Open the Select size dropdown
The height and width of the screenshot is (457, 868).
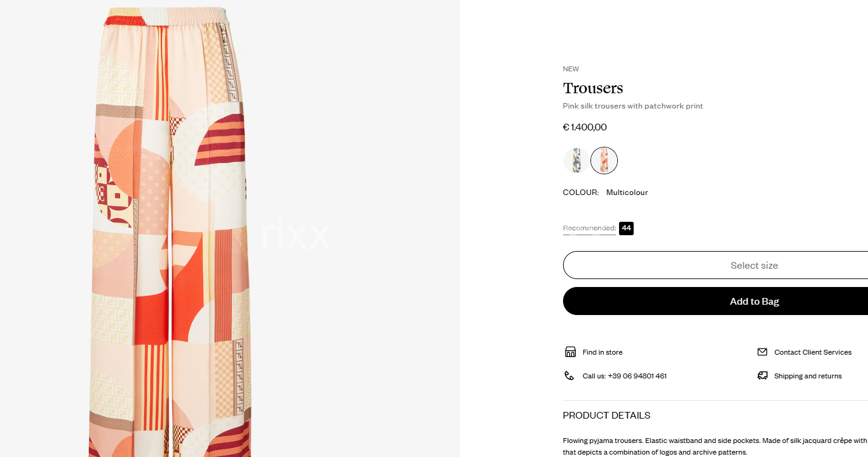click(x=715, y=265)
